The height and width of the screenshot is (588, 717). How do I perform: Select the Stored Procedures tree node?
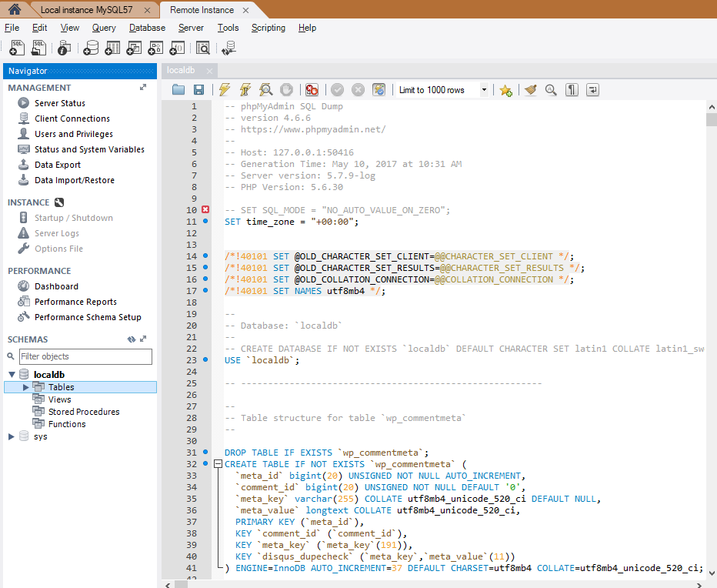pyautogui.click(x=84, y=412)
